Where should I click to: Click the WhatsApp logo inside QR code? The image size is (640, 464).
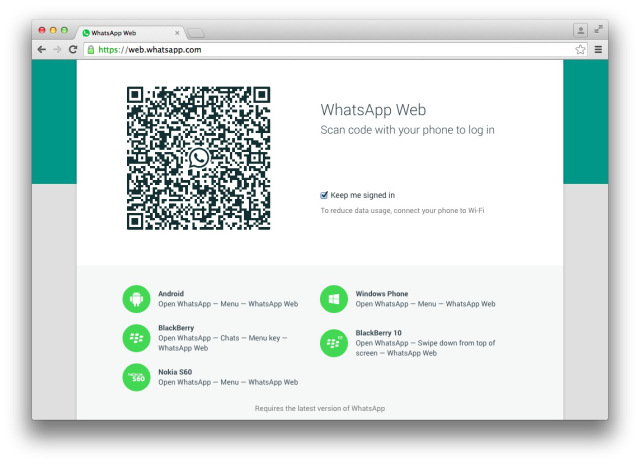click(x=199, y=158)
